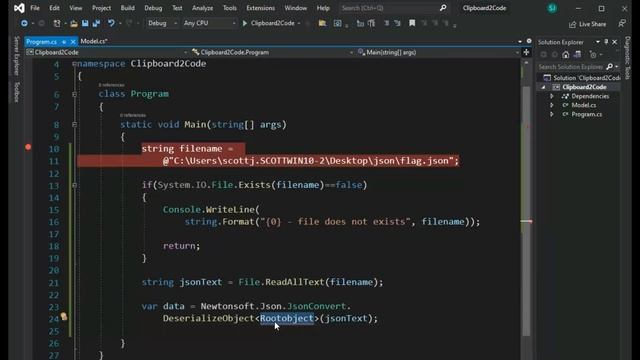Viewport: 640px width, 360px height.
Task: Open the Analyze menu
Action: 202,8
